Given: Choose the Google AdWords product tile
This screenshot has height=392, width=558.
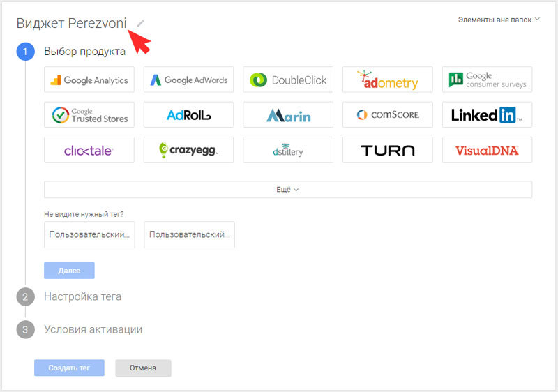Looking at the screenshot, I should click(x=188, y=80).
